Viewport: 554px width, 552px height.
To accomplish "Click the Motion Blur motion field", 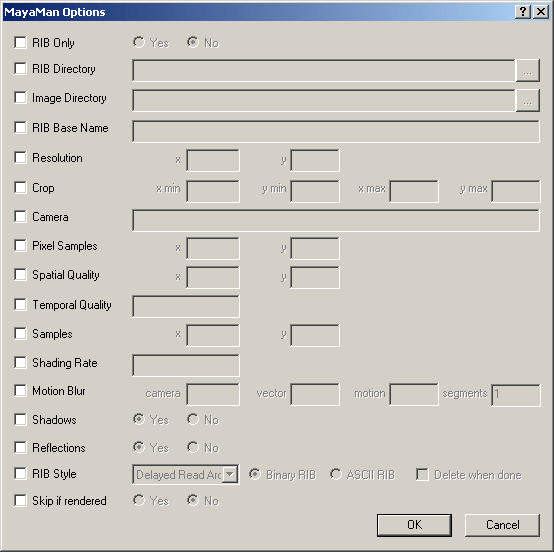I will point(414,394).
